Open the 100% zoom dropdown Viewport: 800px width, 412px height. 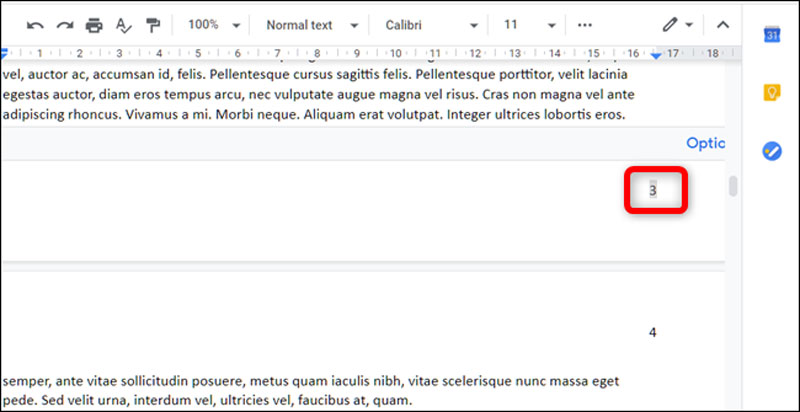click(x=214, y=25)
